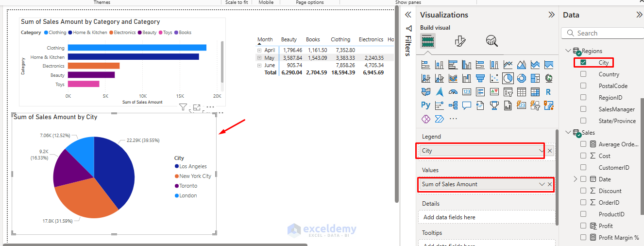Collapse the Data pane
The height and width of the screenshot is (246, 644).
click(x=639, y=15)
